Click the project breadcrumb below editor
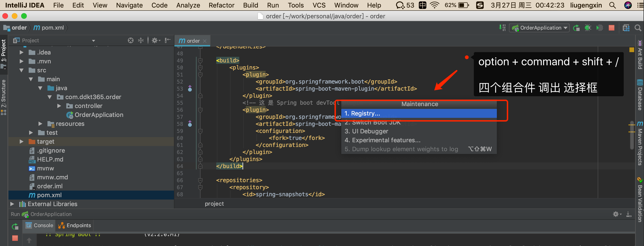644x246 pixels. pos(214,204)
